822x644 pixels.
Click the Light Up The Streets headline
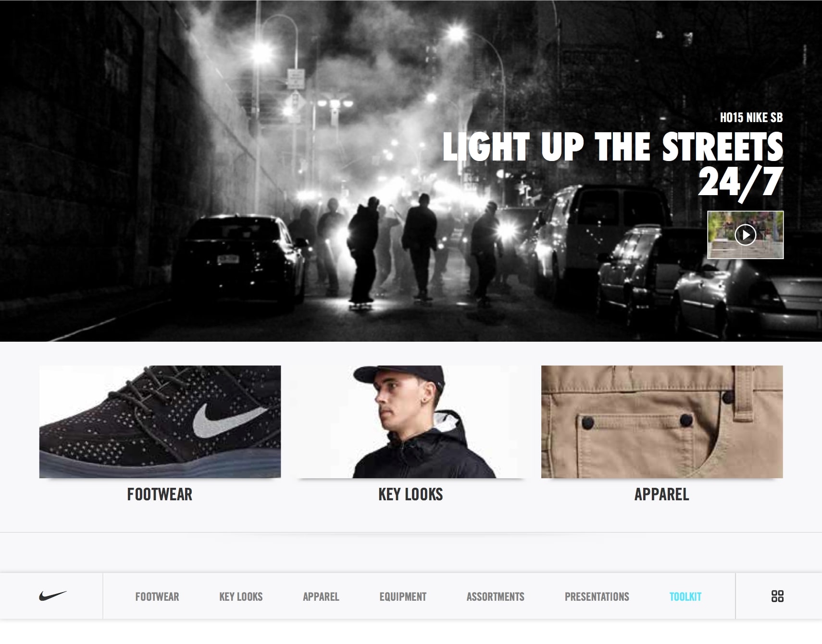coord(613,146)
